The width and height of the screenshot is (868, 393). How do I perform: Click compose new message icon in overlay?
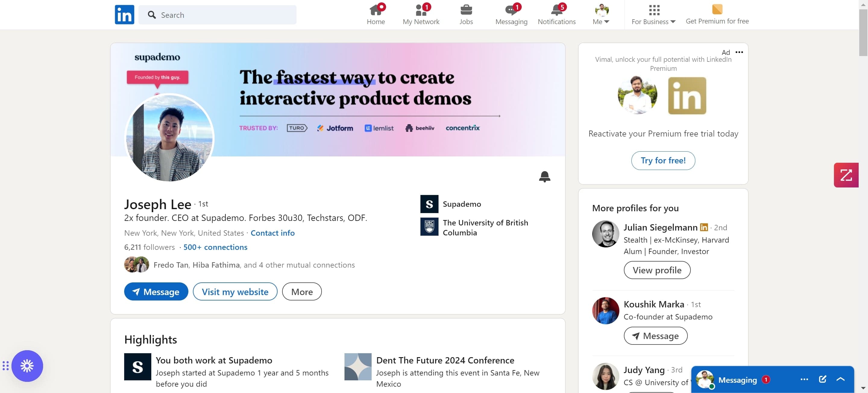822,379
